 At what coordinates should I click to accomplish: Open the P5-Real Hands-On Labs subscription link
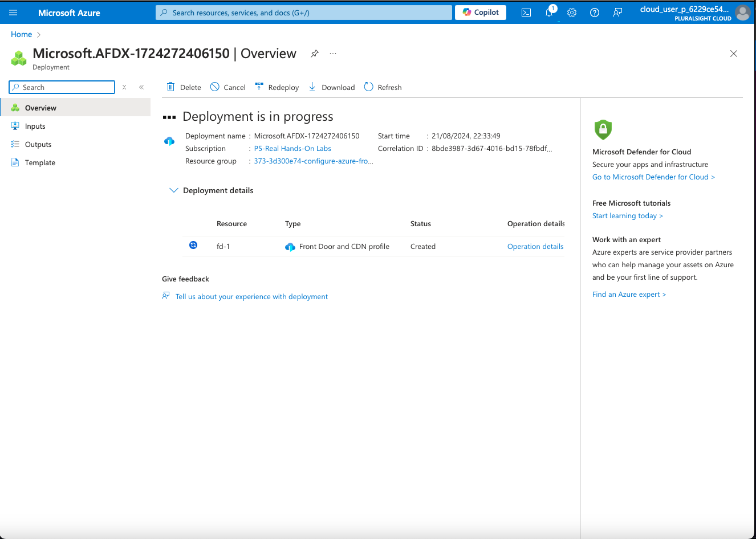(292, 148)
